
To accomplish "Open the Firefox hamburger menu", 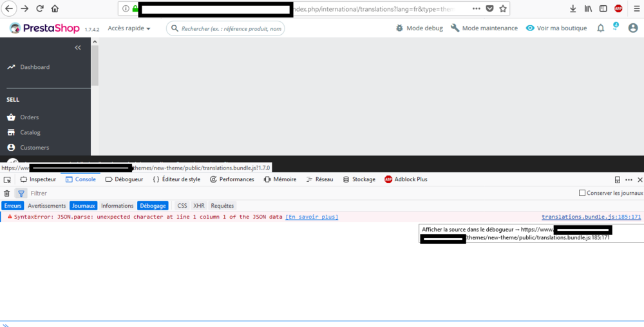I will (x=637, y=8).
